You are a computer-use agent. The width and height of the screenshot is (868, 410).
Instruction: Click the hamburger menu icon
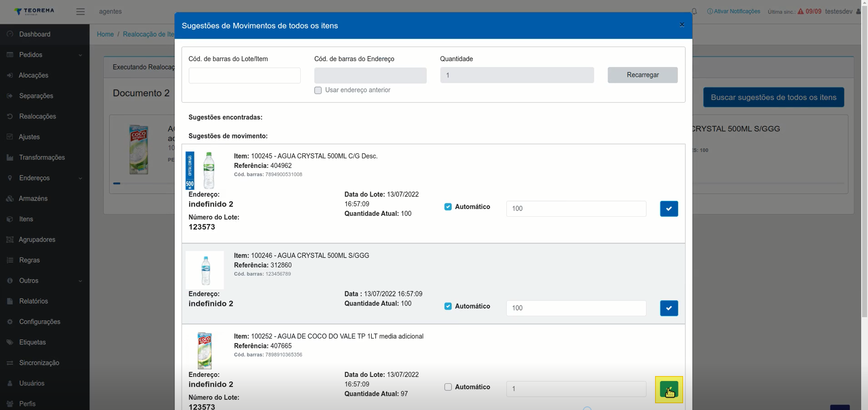point(80,12)
